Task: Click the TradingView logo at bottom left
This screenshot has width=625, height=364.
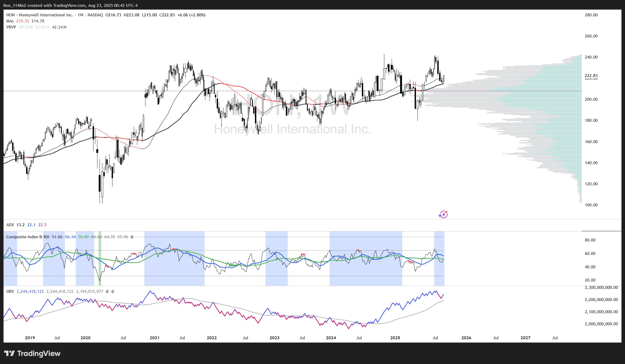Action: point(32,353)
